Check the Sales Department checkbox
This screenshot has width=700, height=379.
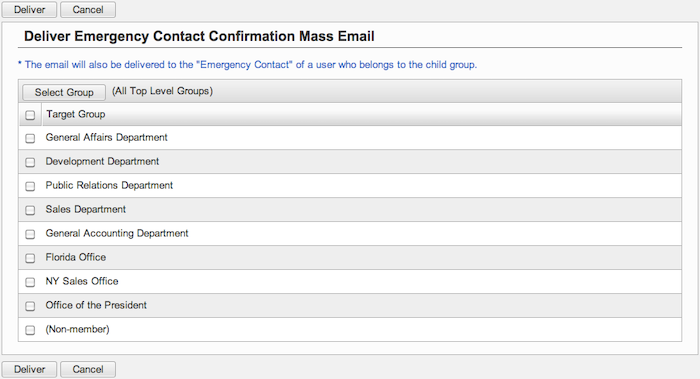(30, 210)
